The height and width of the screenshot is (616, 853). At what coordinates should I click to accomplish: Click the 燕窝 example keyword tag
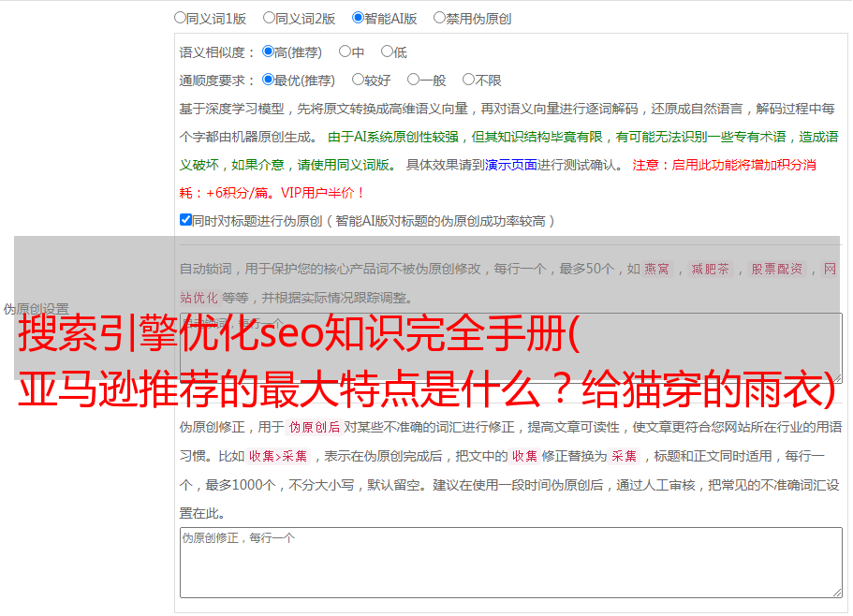(656, 269)
